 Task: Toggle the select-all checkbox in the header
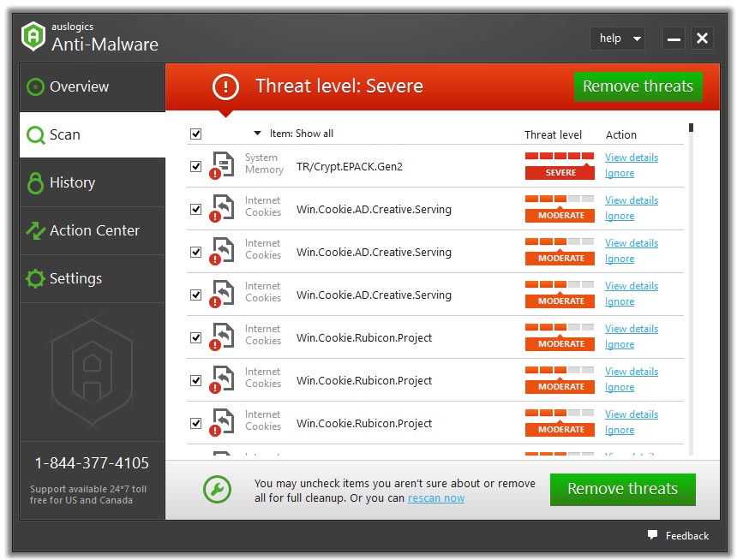pyautogui.click(x=195, y=134)
